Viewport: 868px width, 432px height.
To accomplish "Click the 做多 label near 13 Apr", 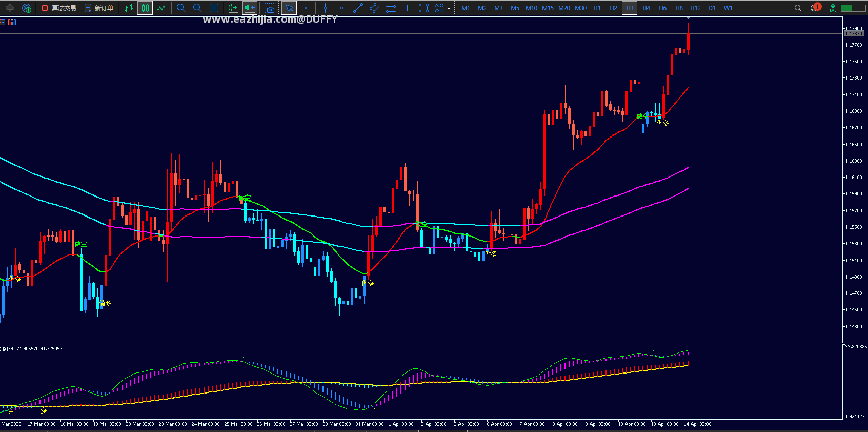I will coord(663,123).
